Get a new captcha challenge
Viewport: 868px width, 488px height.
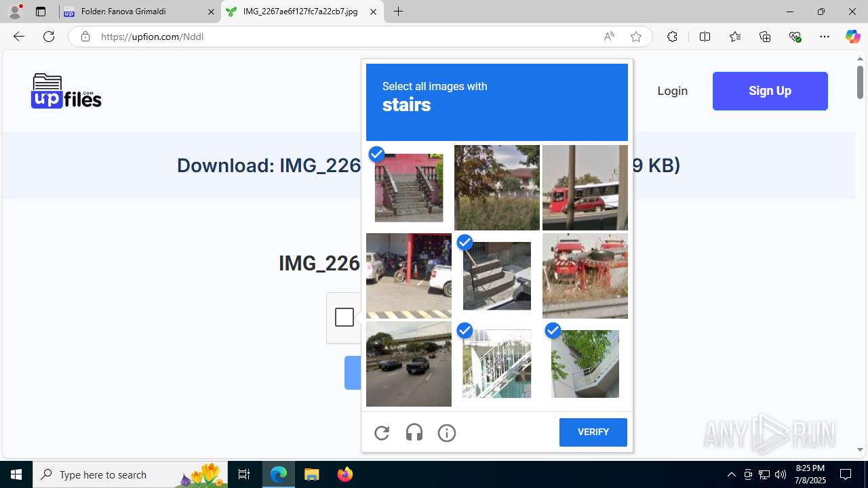coord(382,432)
